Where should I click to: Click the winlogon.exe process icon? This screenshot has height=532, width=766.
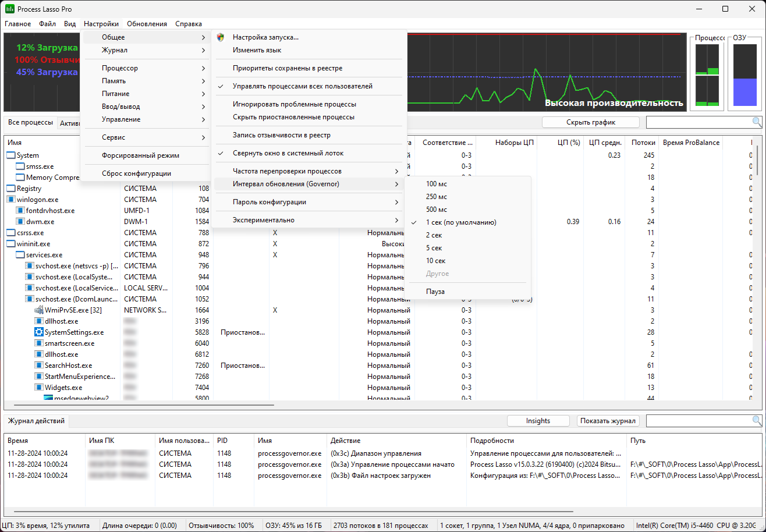(x=11, y=200)
